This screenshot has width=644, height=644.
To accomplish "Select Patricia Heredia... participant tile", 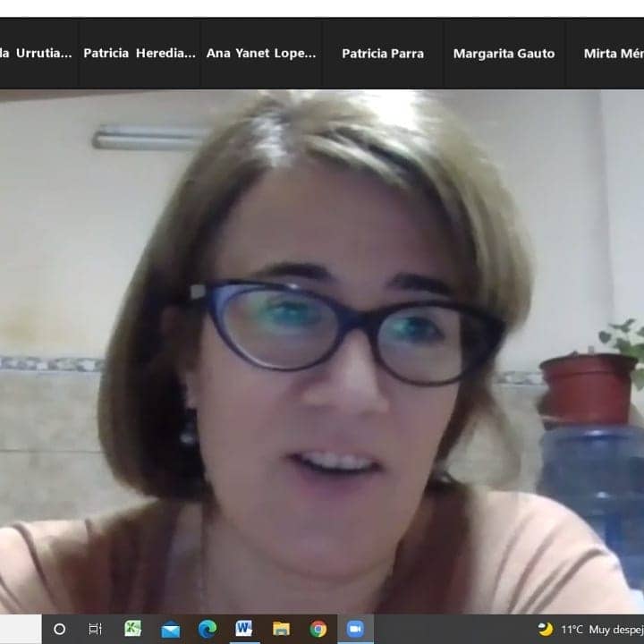I will (x=140, y=54).
